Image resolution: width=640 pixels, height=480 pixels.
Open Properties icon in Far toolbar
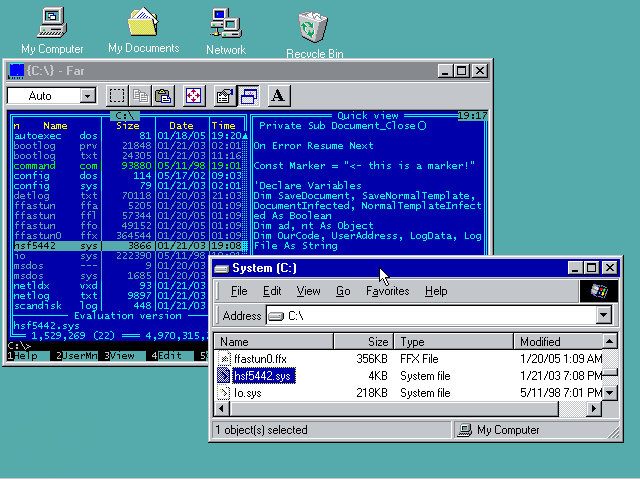225,96
